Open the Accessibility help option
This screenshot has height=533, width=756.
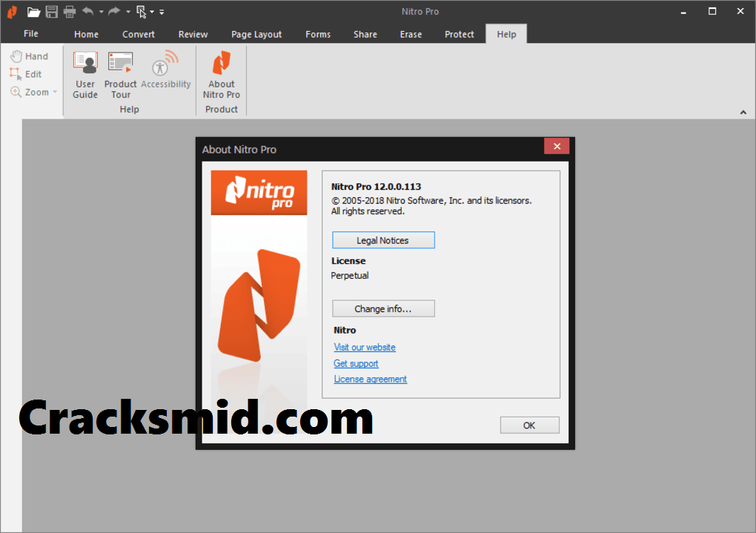pyautogui.click(x=166, y=70)
